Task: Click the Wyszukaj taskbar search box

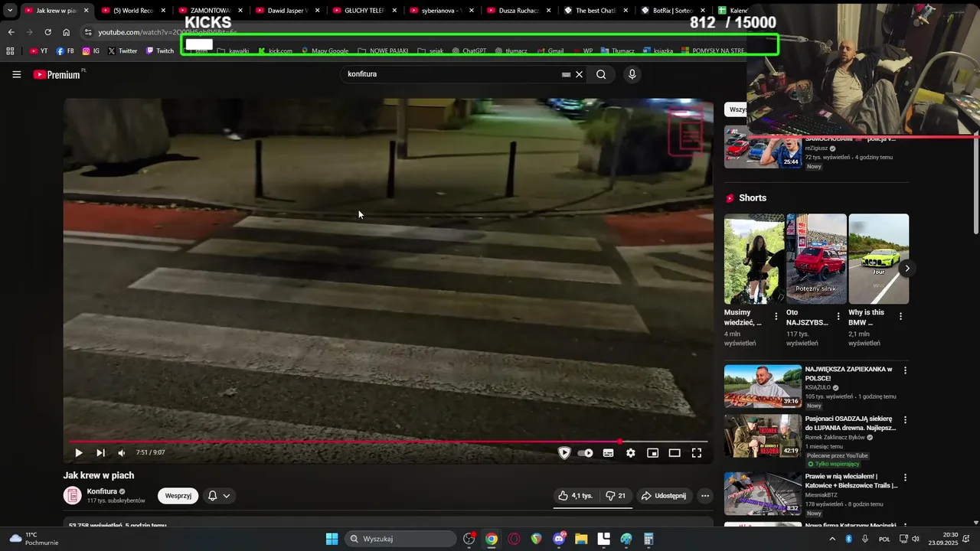Action: (401, 539)
